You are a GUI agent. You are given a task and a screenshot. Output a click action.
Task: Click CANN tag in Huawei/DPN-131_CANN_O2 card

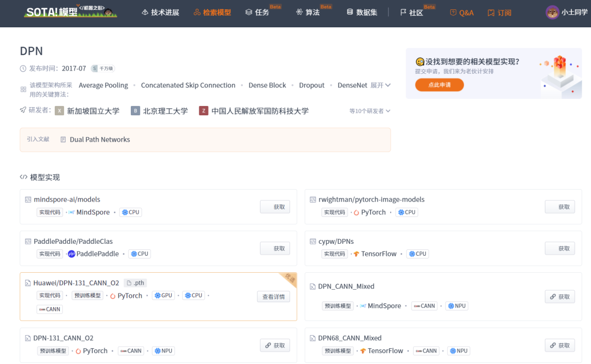[50, 309]
